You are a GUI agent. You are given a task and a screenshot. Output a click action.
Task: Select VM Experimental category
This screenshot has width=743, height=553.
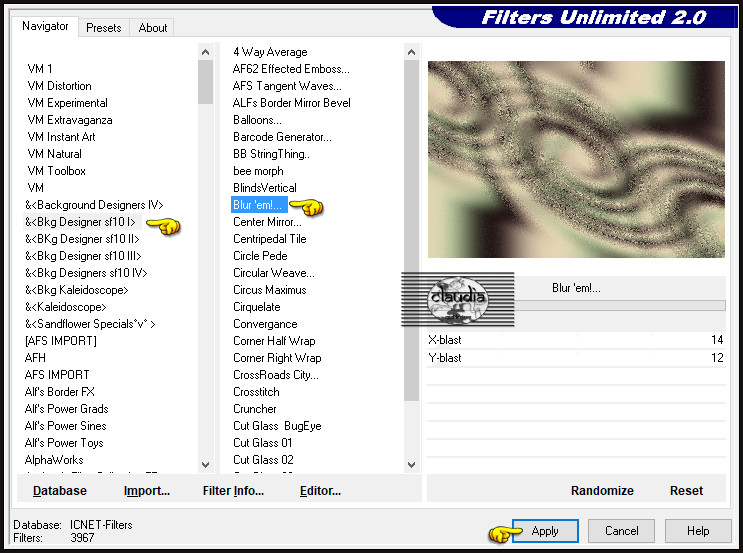67,103
